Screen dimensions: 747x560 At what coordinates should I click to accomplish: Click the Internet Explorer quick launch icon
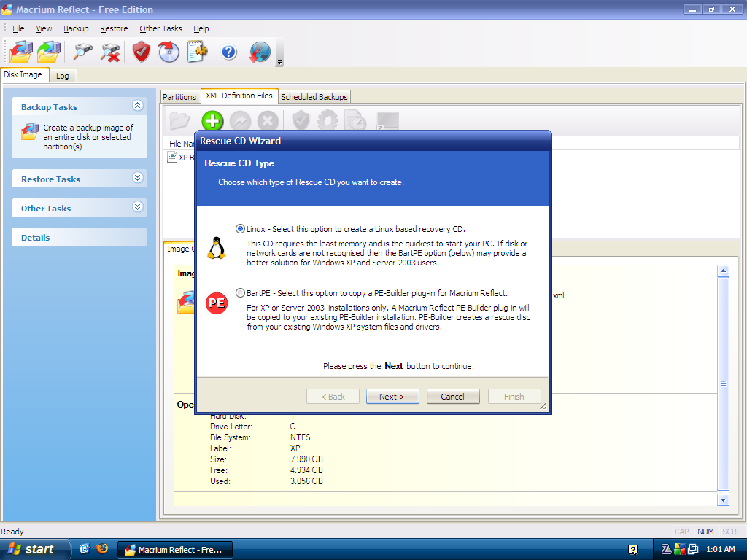(x=85, y=548)
